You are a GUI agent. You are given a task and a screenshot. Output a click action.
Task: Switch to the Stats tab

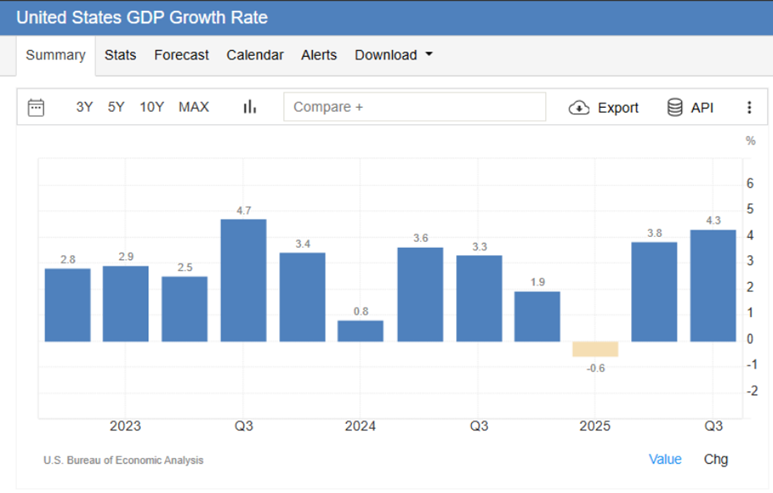[x=120, y=55]
